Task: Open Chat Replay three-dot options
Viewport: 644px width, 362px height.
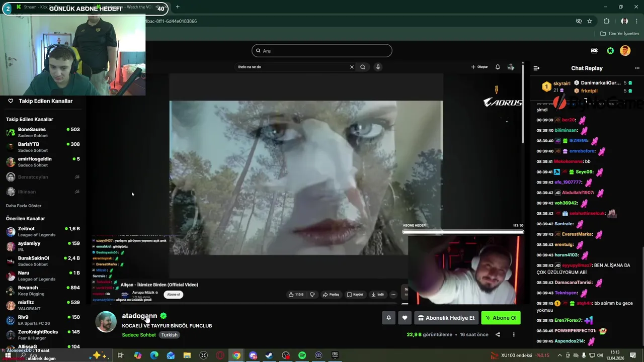Action: (x=637, y=68)
